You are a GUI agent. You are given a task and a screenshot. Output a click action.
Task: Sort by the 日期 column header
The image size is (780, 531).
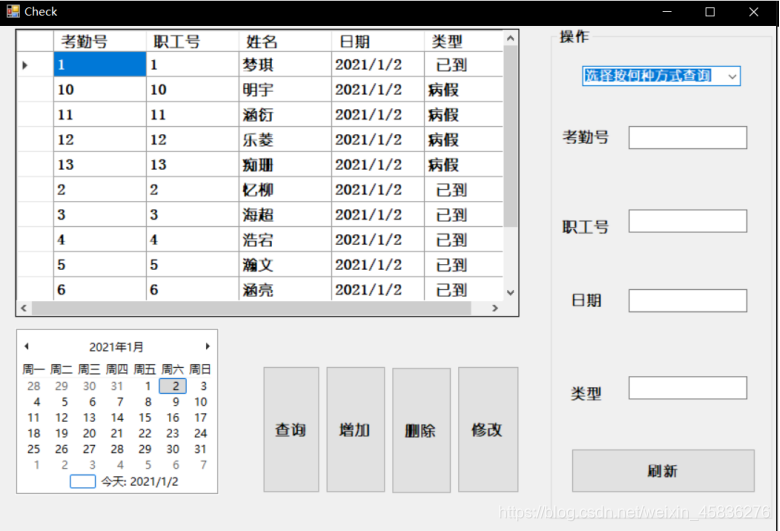pyautogui.click(x=378, y=41)
